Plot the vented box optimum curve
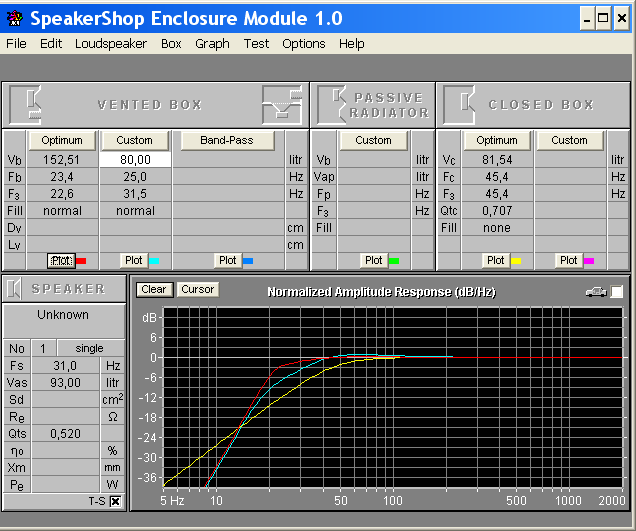This screenshot has height=531, width=636. 61,260
